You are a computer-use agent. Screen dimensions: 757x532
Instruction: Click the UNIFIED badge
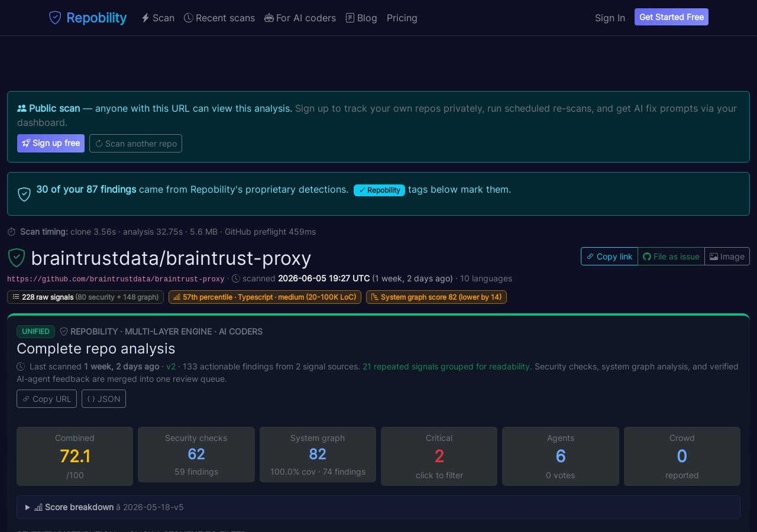pos(35,332)
